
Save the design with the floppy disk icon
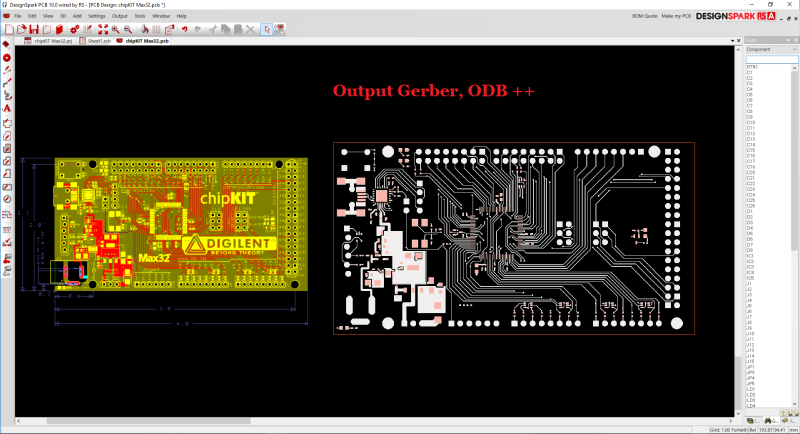click(34, 30)
